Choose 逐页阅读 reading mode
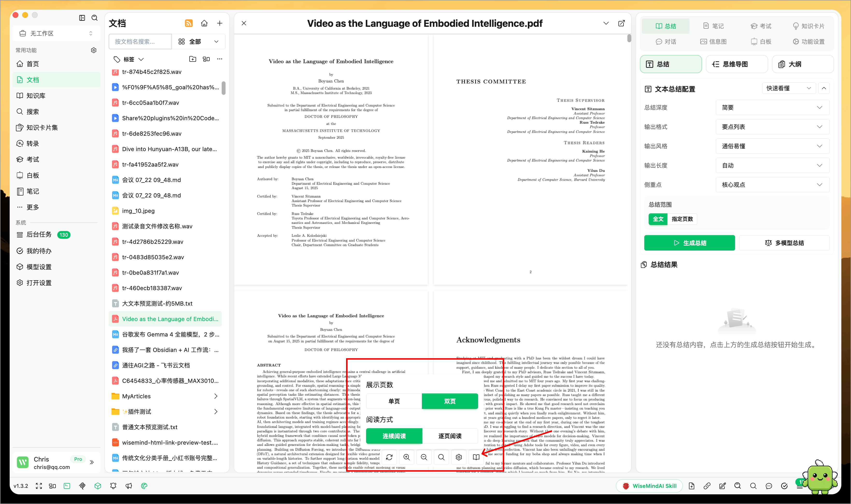Image resolution: width=851 pixels, height=504 pixels. (x=450, y=436)
